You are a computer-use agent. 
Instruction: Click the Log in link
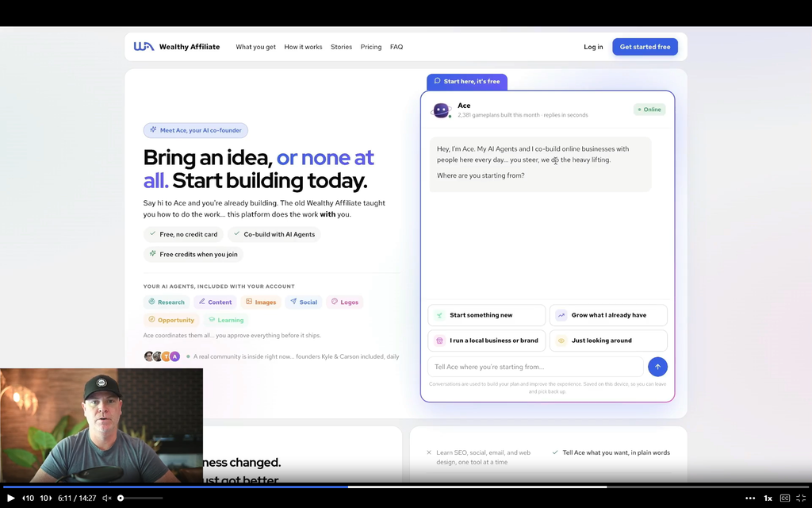pos(593,47)
